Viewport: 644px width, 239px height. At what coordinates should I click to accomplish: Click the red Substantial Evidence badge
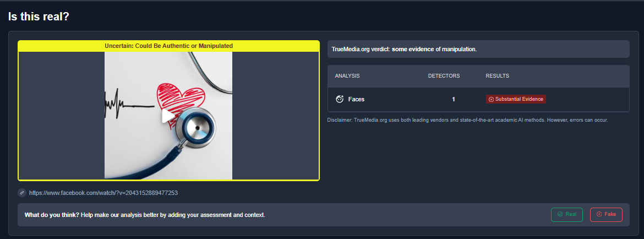click(516, 99)
